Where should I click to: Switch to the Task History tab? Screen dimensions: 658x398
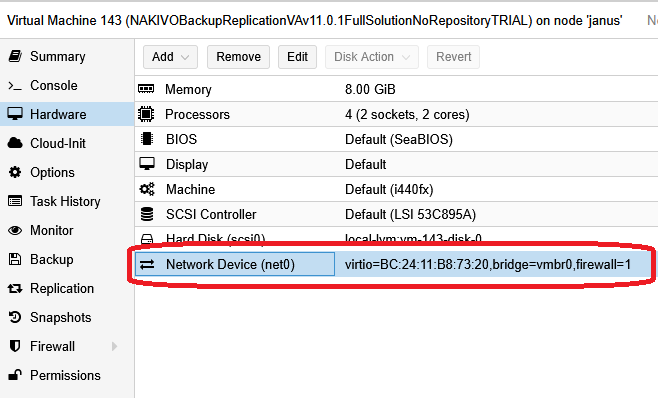(x=67, y=202)
